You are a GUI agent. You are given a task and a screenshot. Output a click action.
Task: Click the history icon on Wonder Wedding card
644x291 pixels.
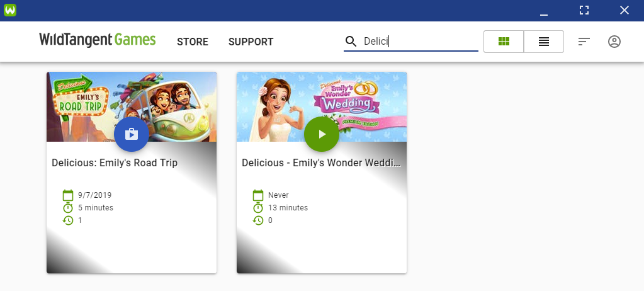(258, 220)
